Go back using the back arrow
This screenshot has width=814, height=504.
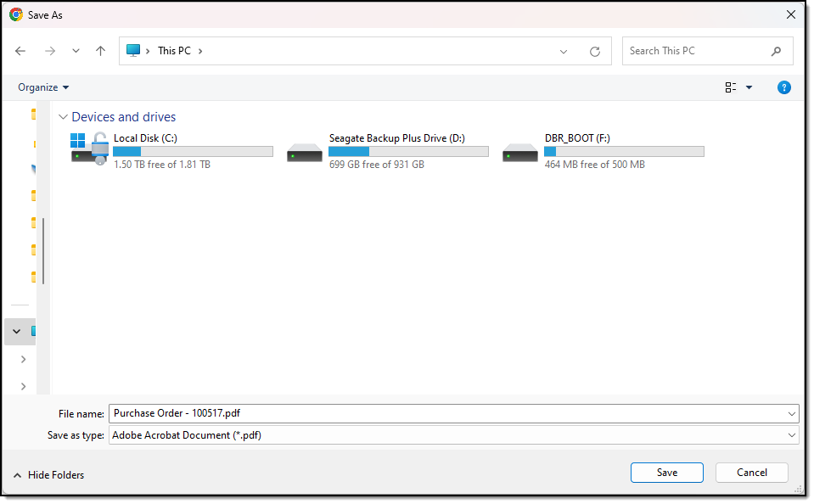(x=20, y=51)
